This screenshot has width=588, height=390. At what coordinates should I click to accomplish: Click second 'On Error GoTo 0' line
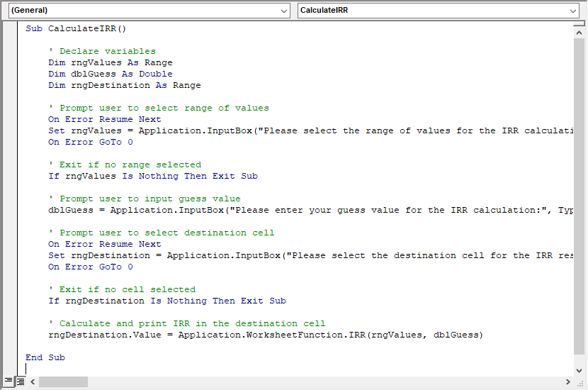point(91,267)
